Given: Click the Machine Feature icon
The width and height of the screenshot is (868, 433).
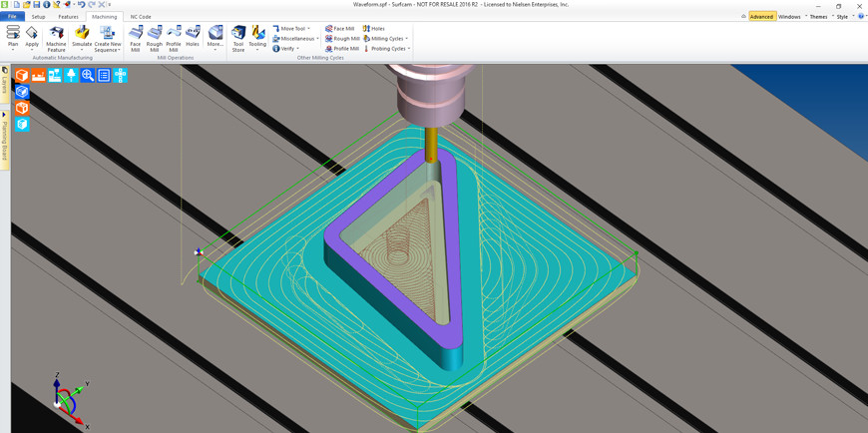Looking at the screenshot, I should pos(56,39).
